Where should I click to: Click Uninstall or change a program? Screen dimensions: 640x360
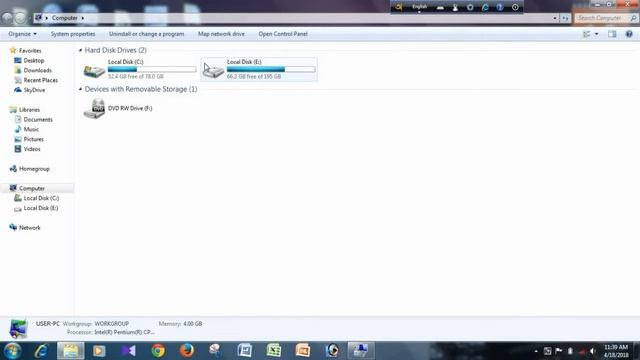click(x=147, y=34)
